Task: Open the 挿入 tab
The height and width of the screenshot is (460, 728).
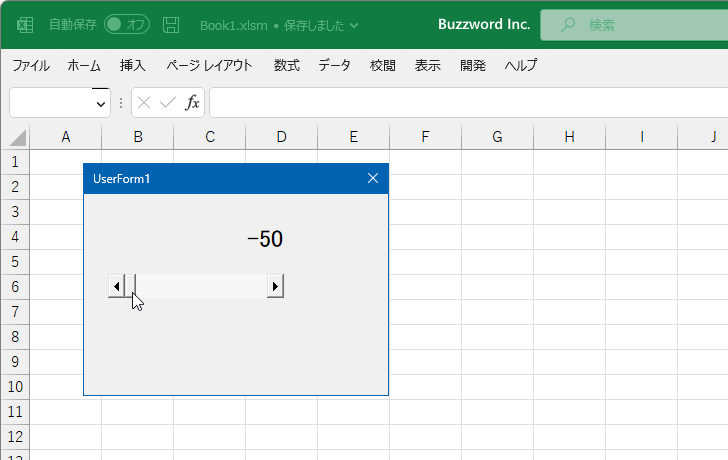Action: [x=132, y=65]
